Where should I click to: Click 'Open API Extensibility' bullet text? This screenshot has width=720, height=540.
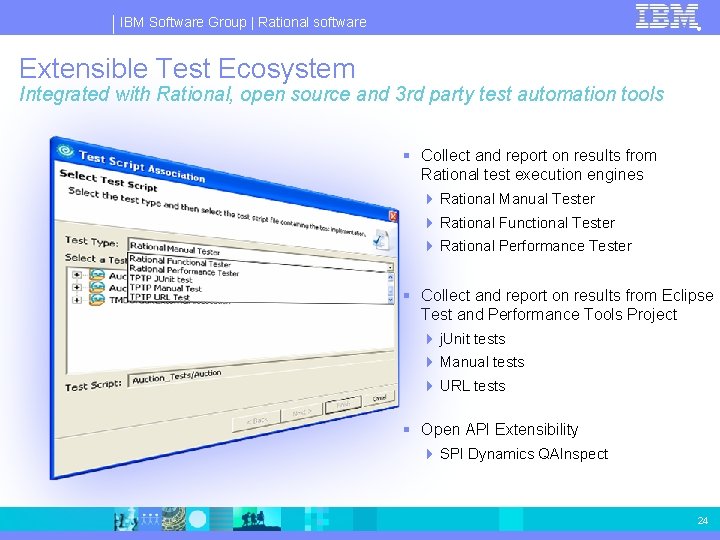coord(499,429)
